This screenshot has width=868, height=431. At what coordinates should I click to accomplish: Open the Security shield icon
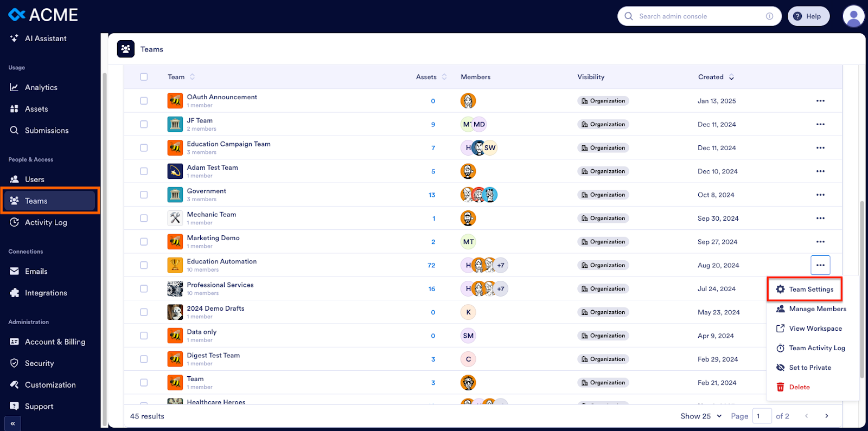[14, 363]
